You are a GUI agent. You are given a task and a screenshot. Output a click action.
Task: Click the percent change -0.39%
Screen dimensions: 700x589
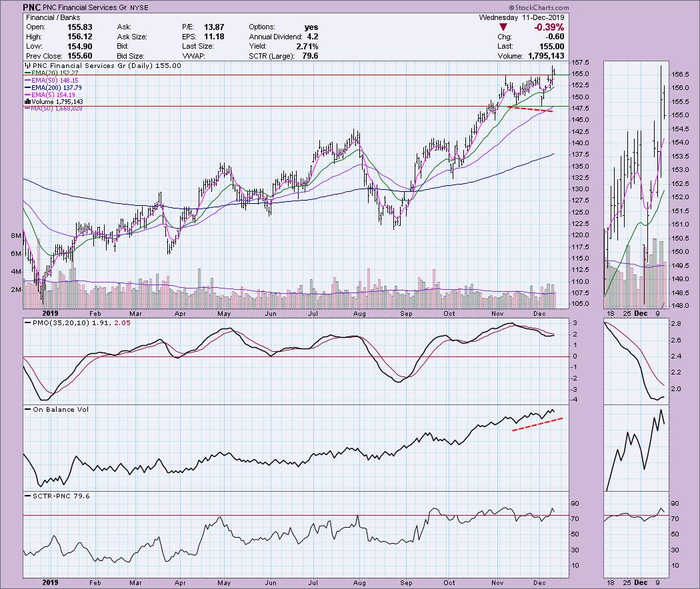[549, 27]
